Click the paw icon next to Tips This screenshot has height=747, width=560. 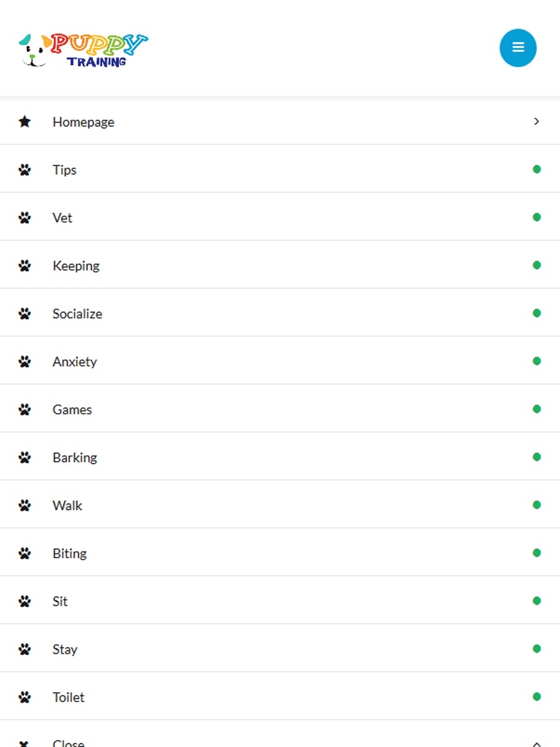point(25,170)
